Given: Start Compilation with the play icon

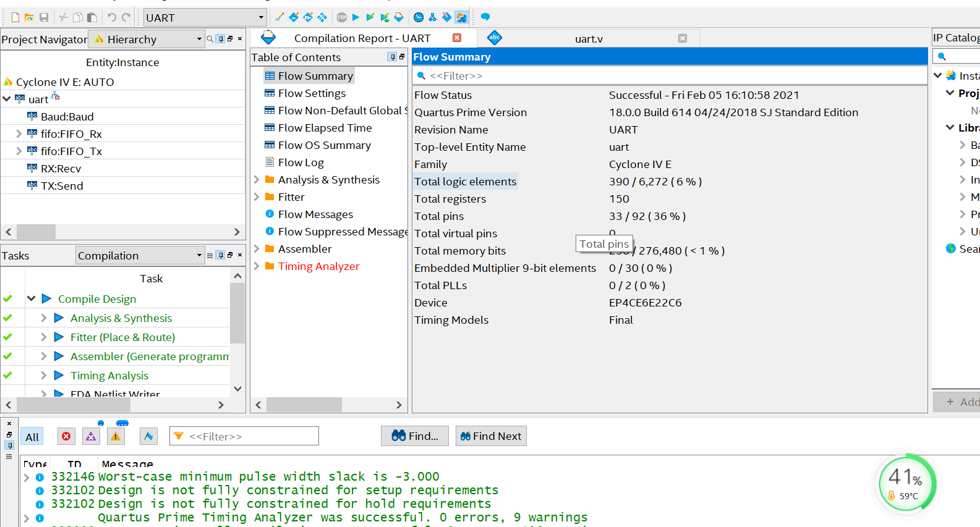Looking at the screenshot, I should (x=356, y=17).
